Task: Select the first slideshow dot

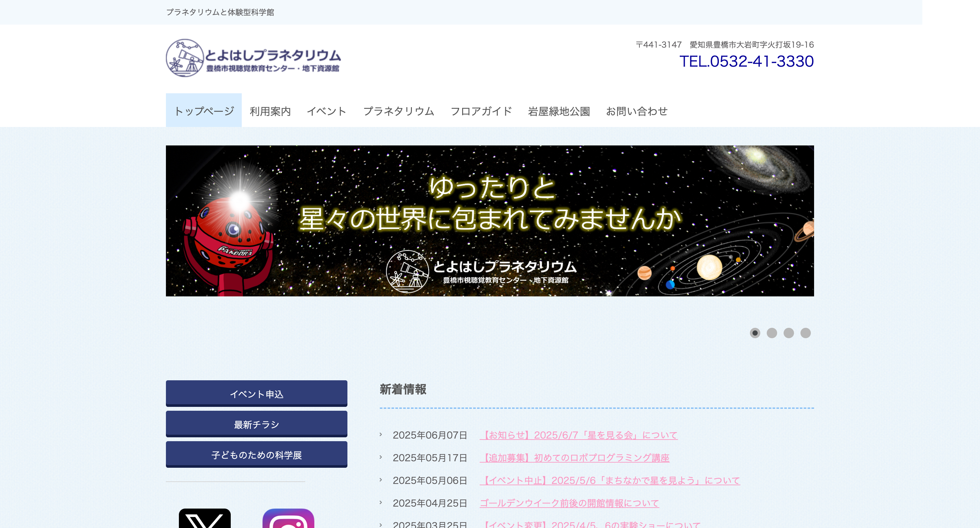Action: point(755,333)
